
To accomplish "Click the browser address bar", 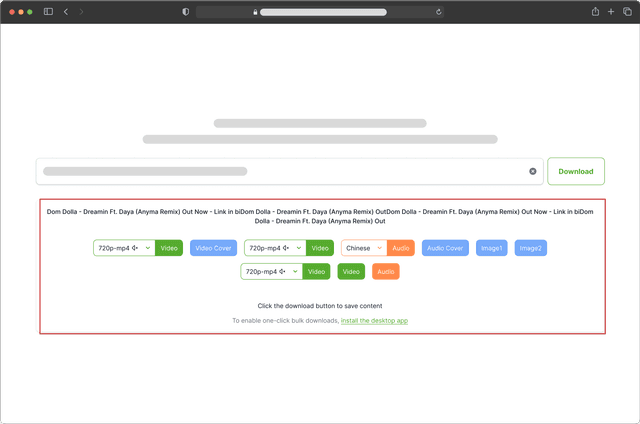I will tap(320, 12).
